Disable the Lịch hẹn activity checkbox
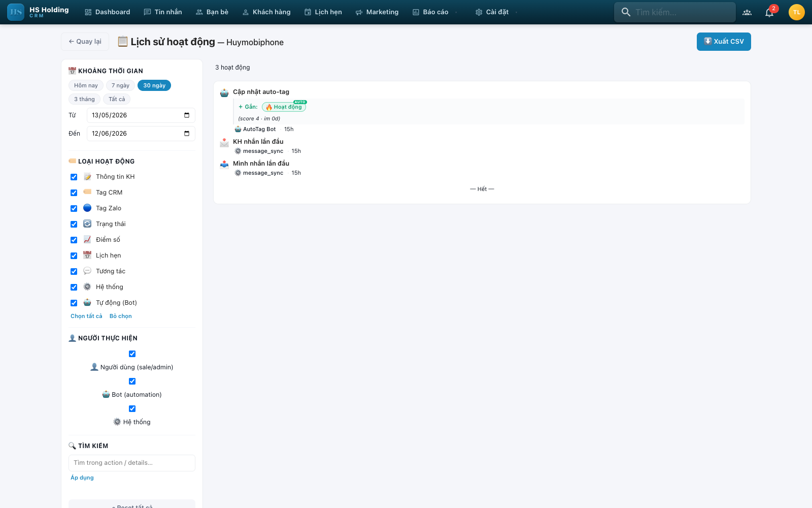Image resolution: width=812 pixels, height=508 pixels. 74,256
